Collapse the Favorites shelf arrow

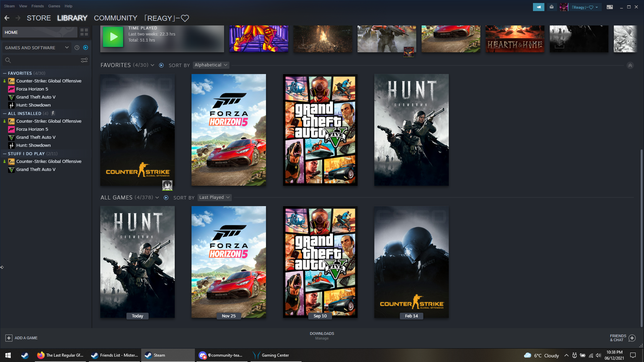(x=630, y=65)
